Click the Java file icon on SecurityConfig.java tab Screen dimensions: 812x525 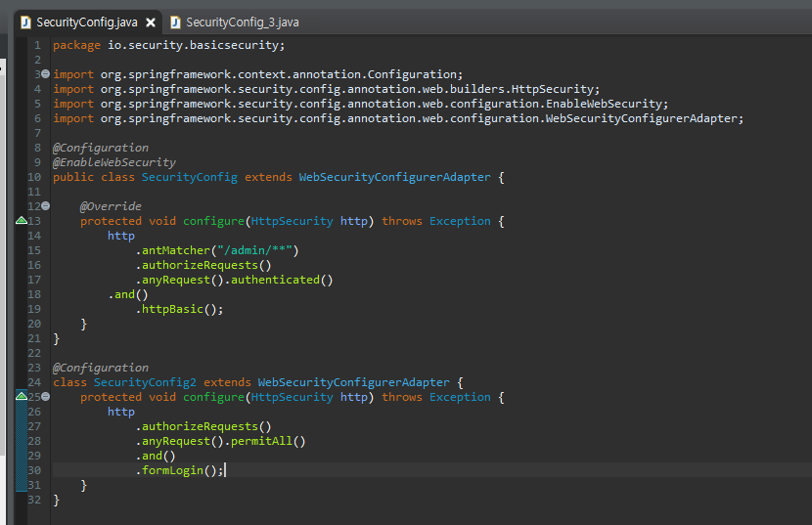tap(25, 22)
